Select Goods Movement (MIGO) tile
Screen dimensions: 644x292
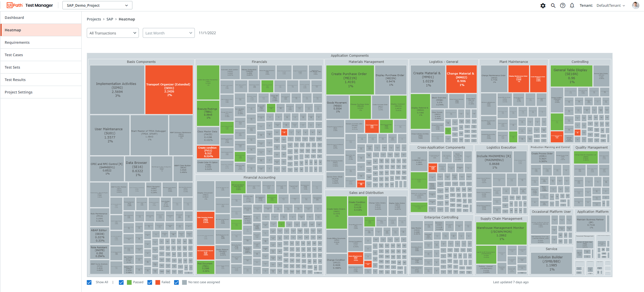(x=338, y=107)
